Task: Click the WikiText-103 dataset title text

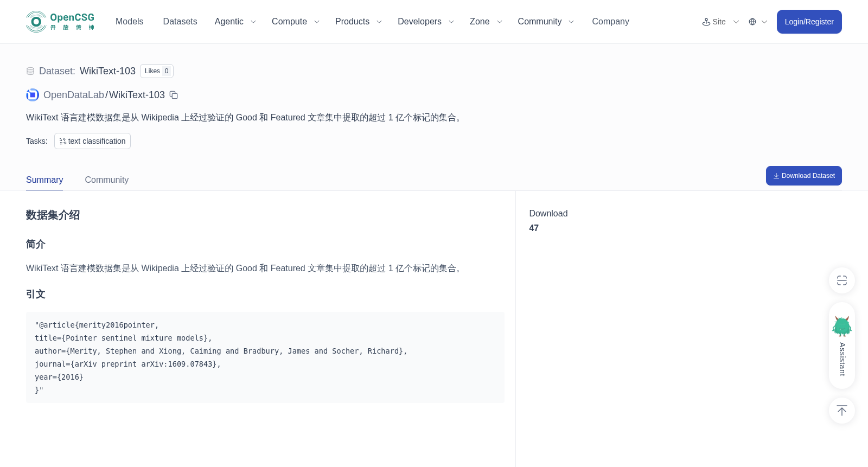Action: point(107,71)
